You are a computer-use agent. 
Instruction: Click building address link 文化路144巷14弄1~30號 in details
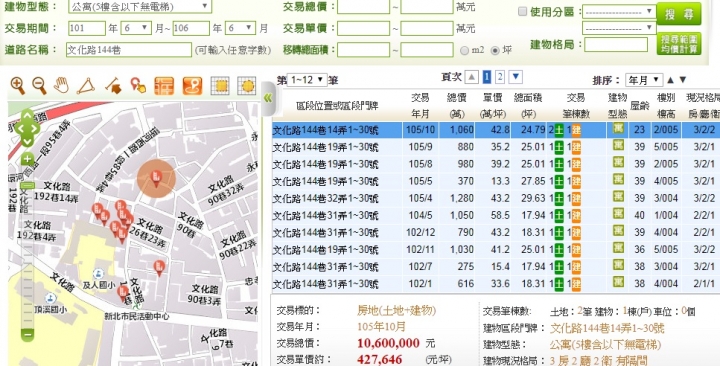(607, 328)
